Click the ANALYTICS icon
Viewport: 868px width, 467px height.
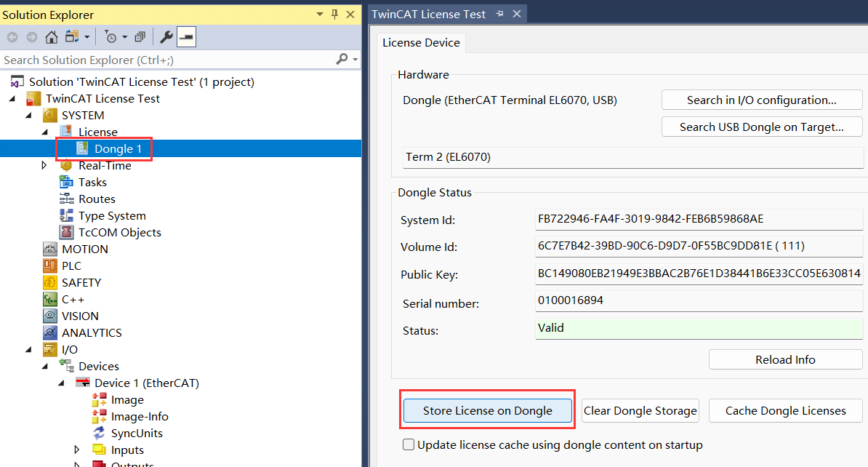[50, 332]
